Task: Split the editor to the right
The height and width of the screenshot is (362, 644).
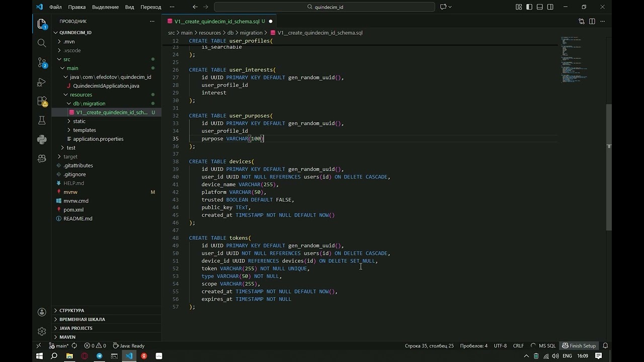Action: 592,21
